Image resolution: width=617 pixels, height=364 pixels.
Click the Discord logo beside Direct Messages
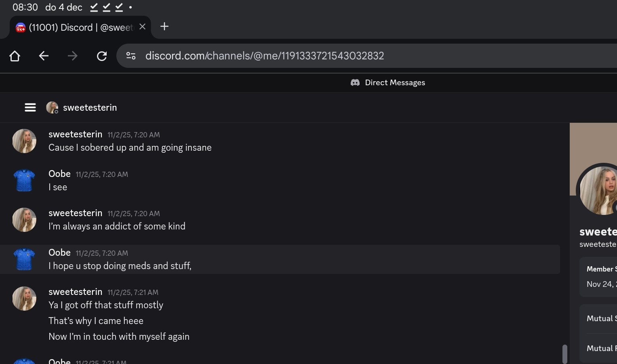click(355, 82)
